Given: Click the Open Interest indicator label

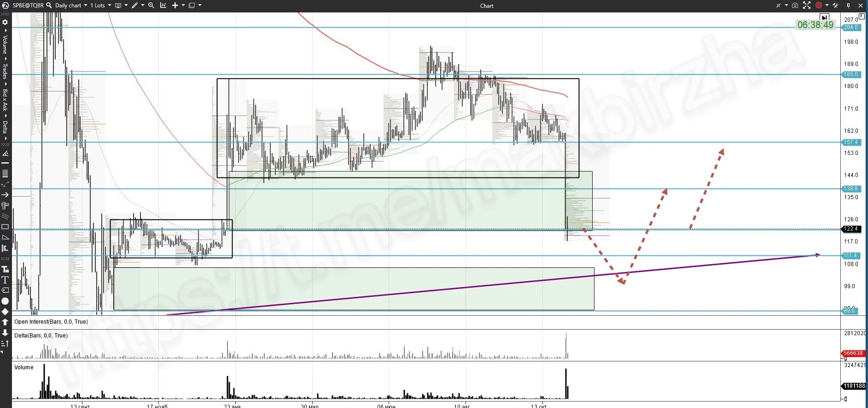Looking at the screenshot, I should pos(51,322).
